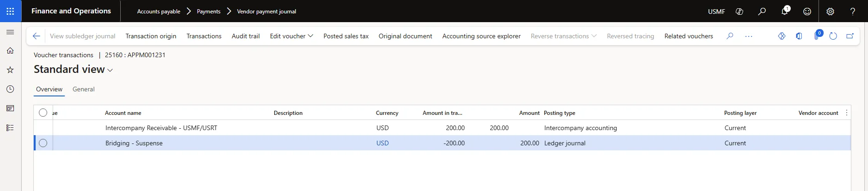Search the action pane magnifier icon
Image resolution: width=868 pixels, height=191 pixels.
[730, 36]
